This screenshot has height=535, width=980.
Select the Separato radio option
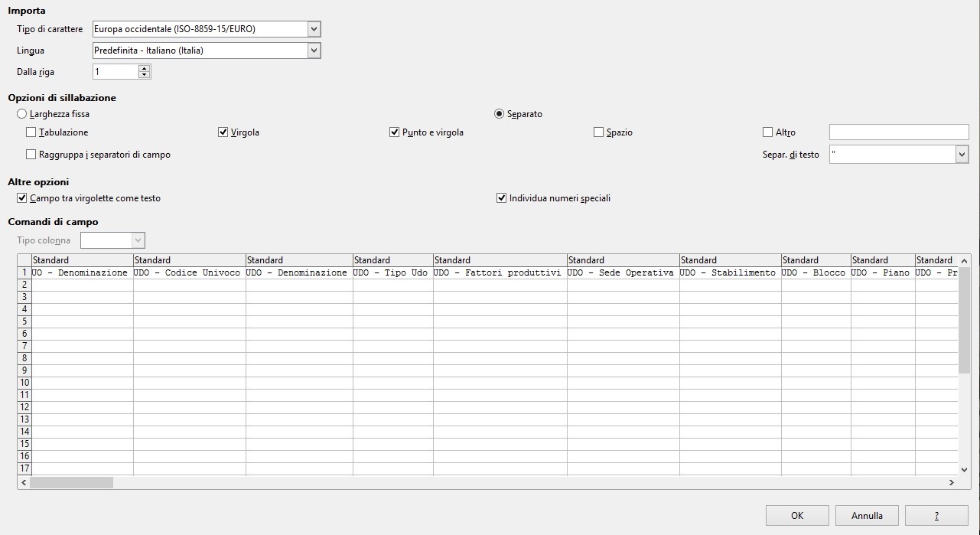(500, 114)
